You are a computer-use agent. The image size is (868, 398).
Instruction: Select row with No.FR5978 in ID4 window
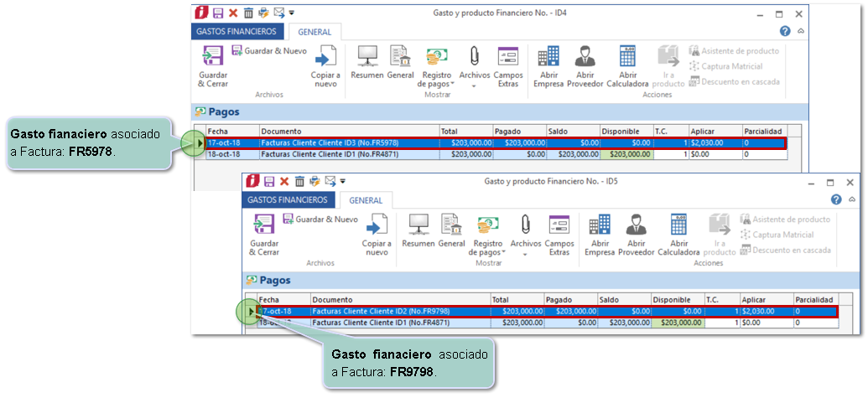(496, 143)
